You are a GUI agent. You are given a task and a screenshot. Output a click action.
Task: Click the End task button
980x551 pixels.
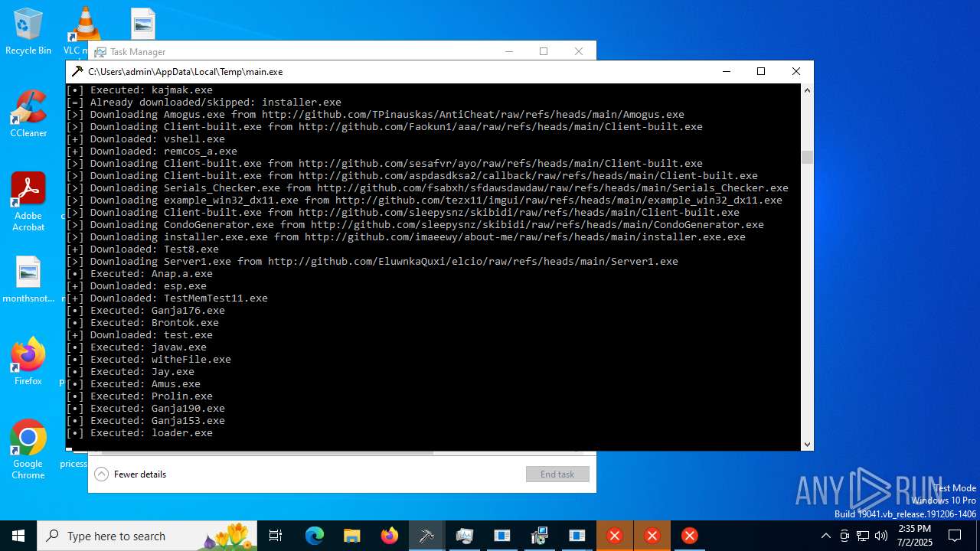point(557,474)
